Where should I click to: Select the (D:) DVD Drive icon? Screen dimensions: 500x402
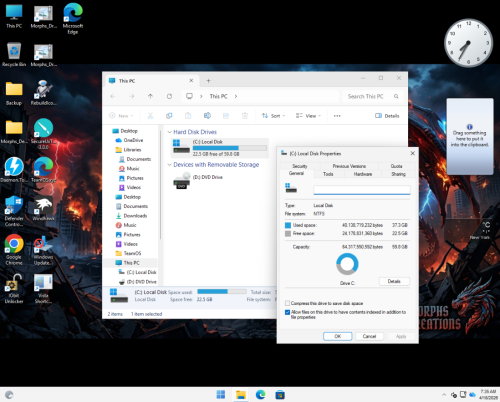pyautogui.click(x=182, y=181)
